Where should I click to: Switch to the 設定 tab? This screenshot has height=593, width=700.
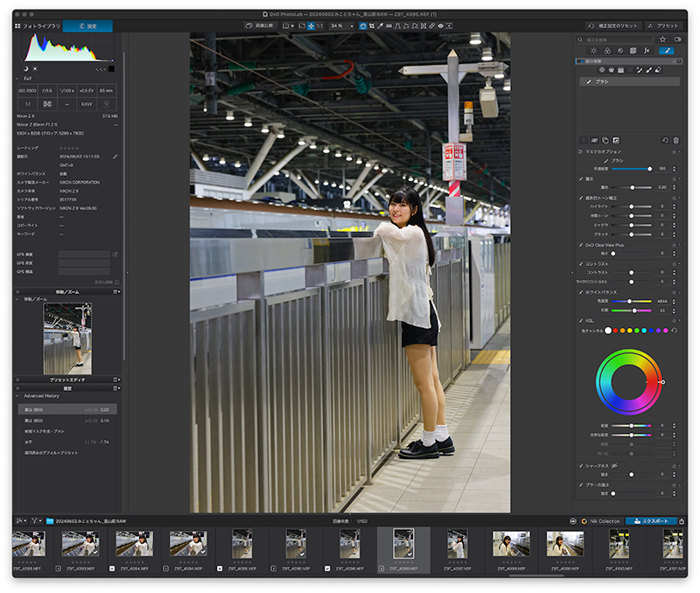click(87, 26)
